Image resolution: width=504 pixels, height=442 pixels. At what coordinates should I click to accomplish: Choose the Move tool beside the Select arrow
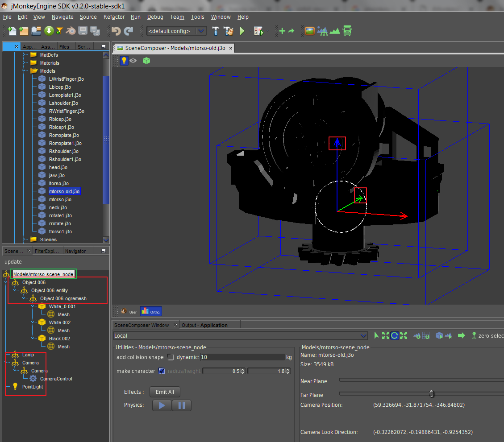click(385, 335)
